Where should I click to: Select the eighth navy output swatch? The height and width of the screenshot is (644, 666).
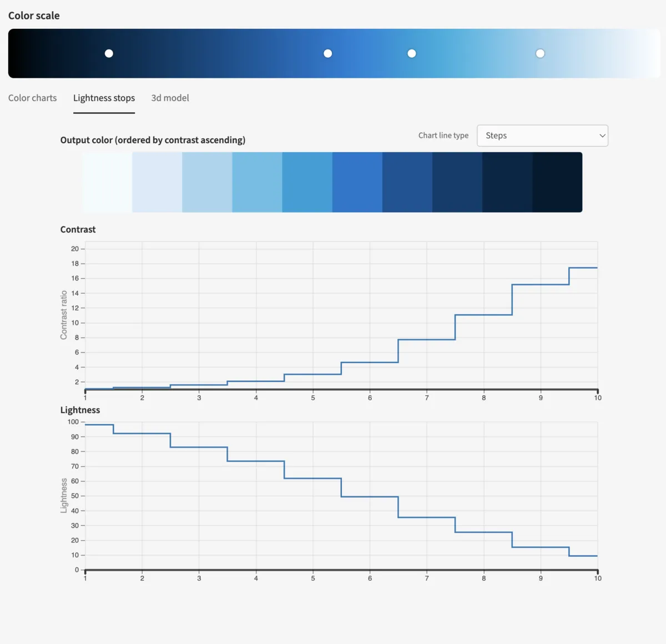pos(457,182)
